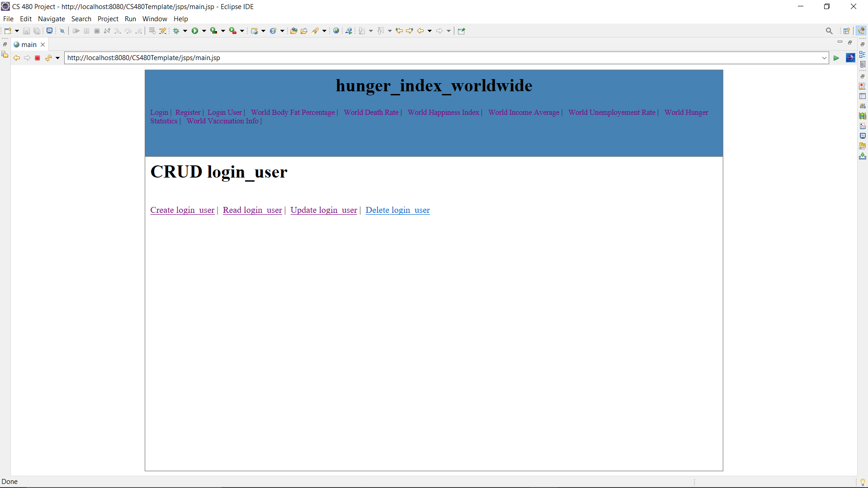Open the internal Web Browser toolbar icon

(x=336, y=31)
